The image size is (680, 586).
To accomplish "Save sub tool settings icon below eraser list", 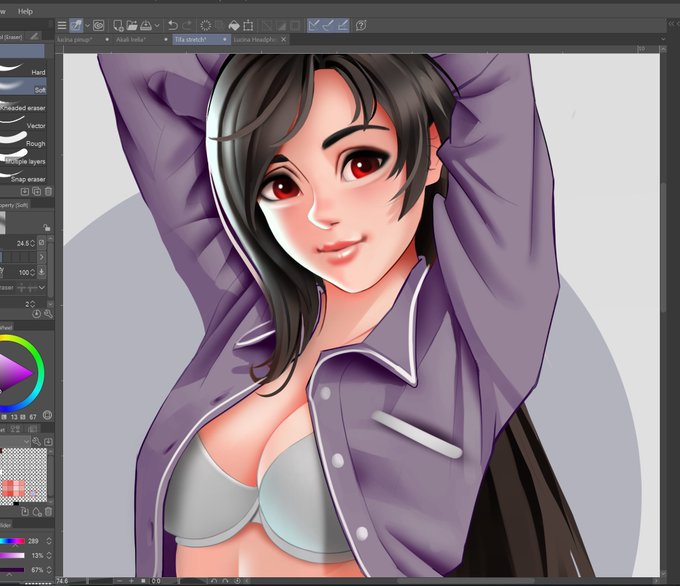I will pos(25,191).
